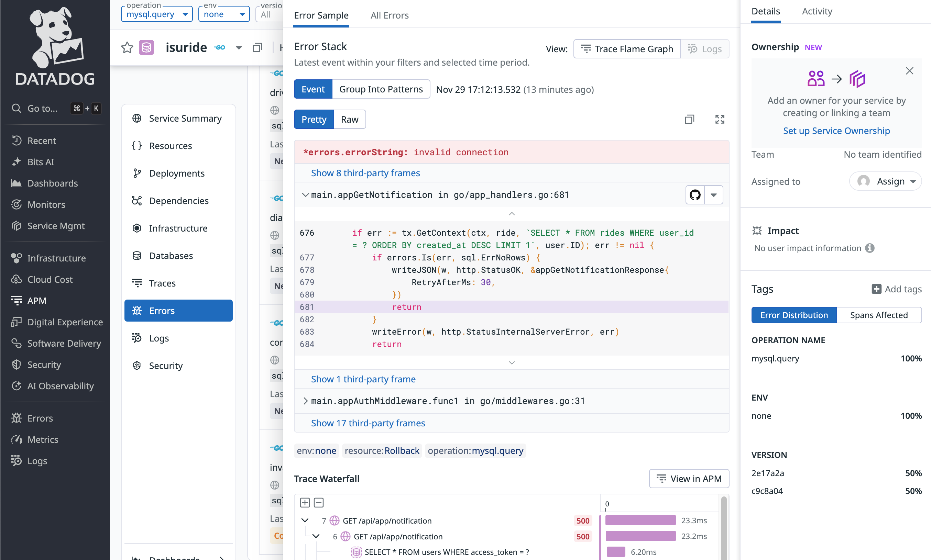The image size is (931, 560).
Task: Click Set up Service Ownership link
Action: (x=836, y=131)
